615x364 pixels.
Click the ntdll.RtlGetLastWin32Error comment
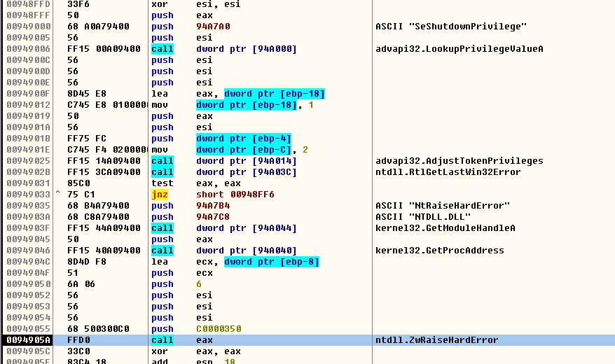point(448,172)
